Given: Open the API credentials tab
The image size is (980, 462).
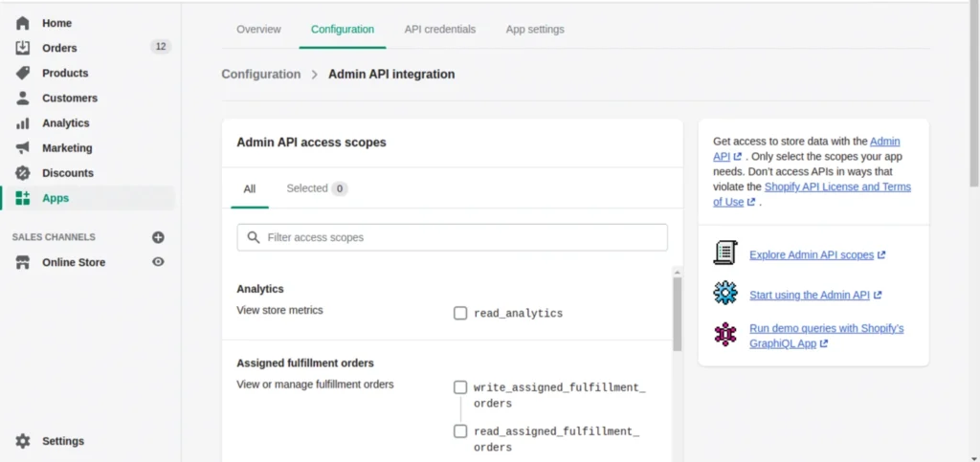Looking at the screenshot, I should click(x=440, y=30).
